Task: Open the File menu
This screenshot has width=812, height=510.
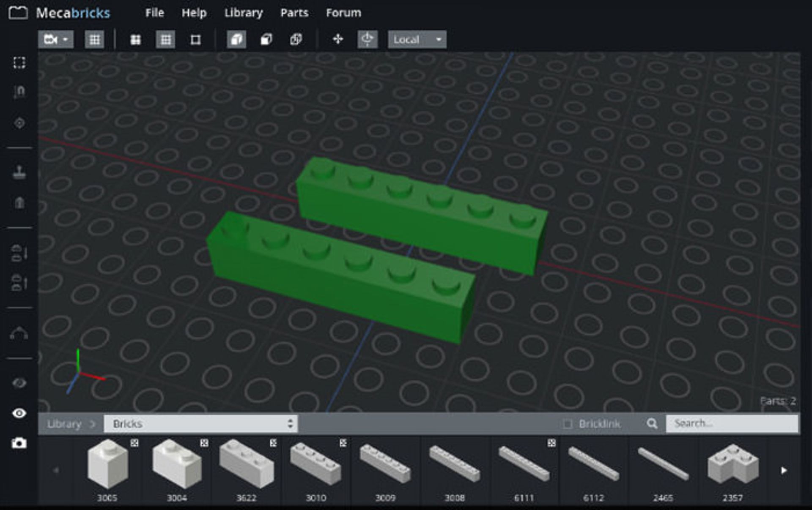Action: (155, 13)
